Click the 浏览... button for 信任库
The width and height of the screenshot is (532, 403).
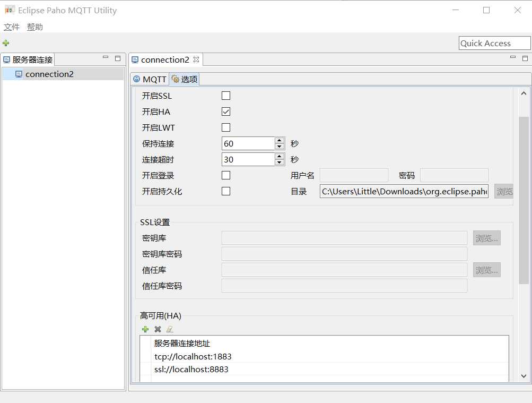[487, 270]
